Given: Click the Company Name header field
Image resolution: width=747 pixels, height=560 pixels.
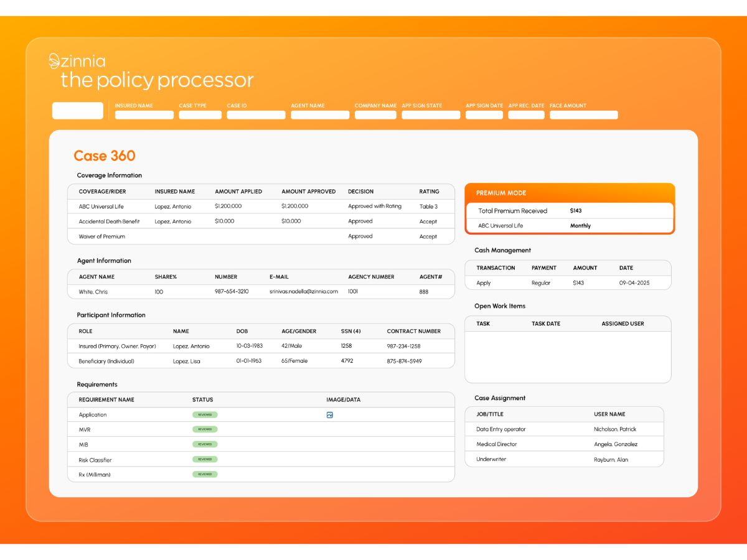Looking at the screenshot, I should (375, 115).
